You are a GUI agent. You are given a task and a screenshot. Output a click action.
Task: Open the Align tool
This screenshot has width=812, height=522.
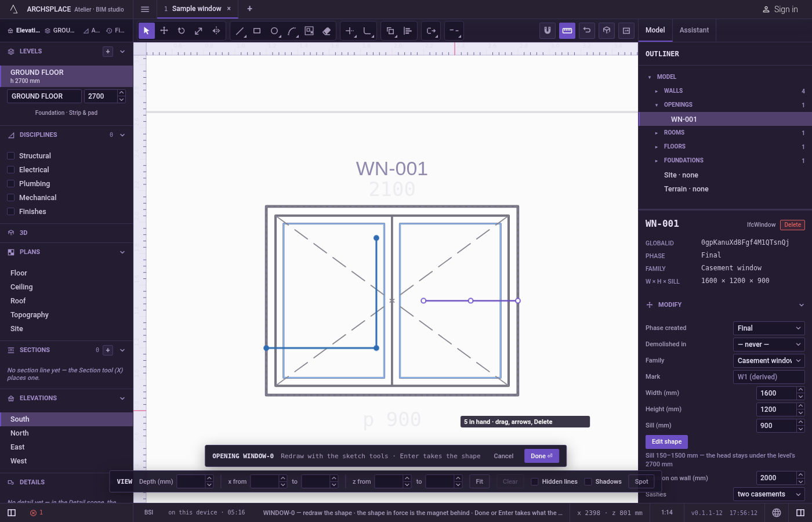pyautogui.click(x=408, y=31)
